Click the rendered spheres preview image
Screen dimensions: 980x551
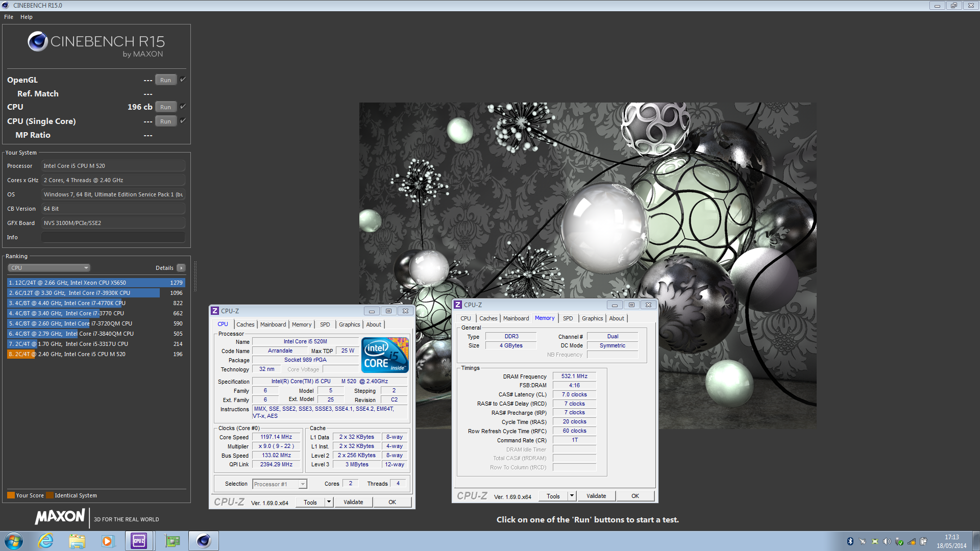point(587,265)
